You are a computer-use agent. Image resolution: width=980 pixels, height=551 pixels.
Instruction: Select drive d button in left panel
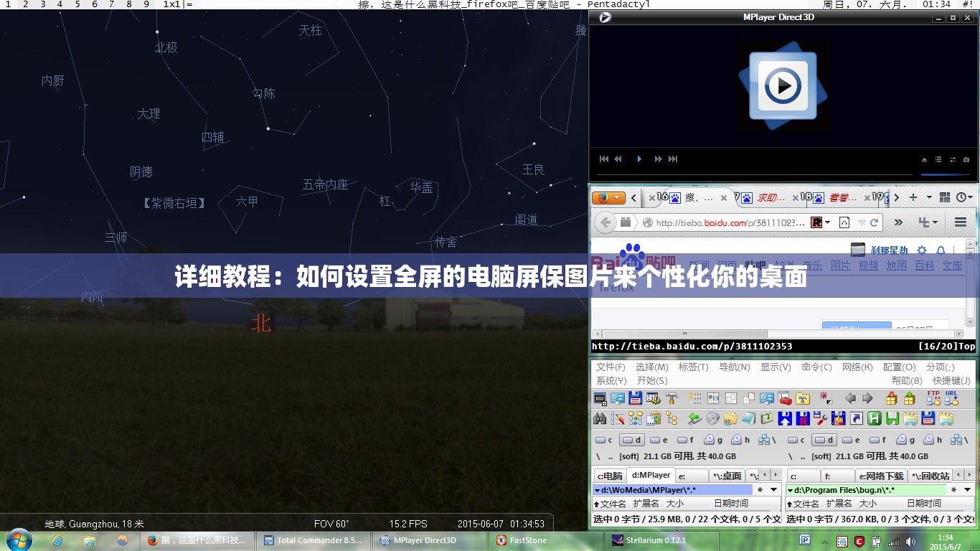(631, 440)
